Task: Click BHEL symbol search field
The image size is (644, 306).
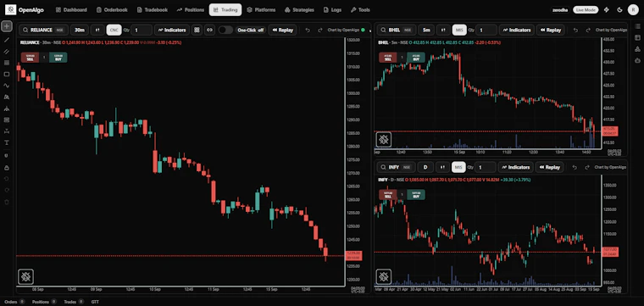Action: point(396,30)
